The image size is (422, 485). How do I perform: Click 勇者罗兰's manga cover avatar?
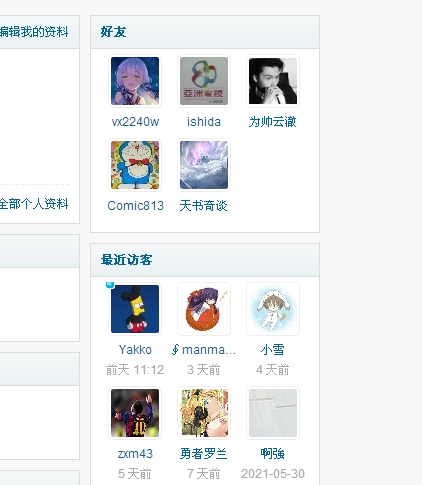(x=204, y=413)
